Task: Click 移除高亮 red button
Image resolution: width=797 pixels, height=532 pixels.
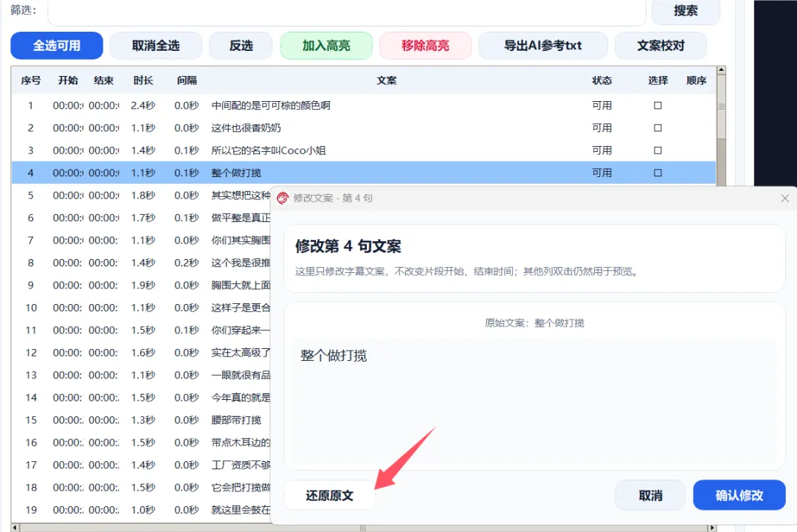Action: (426, 46)
